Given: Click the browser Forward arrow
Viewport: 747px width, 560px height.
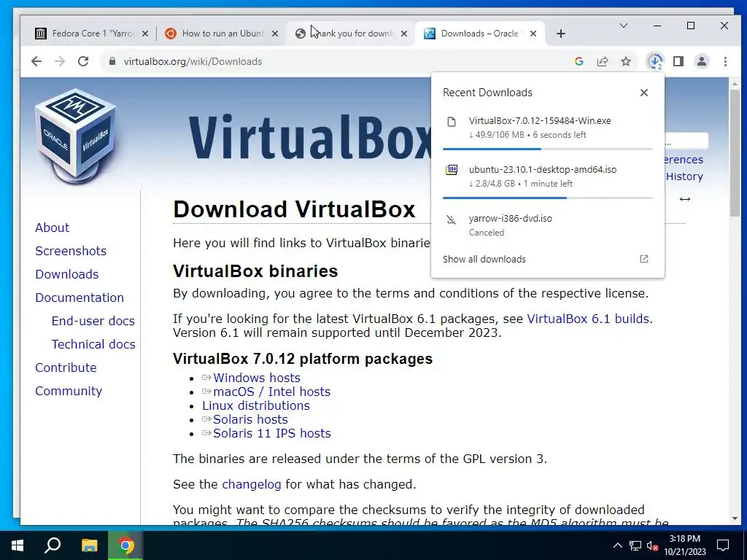Looking at the screenshot, I should pyautogui.click(x=60, y=61).
